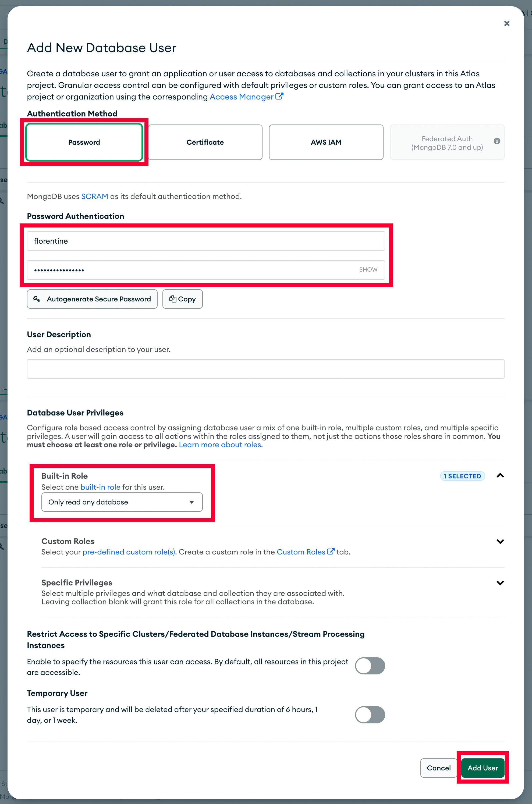The image size is (532, 804).
Task: Click the Custom Roles external link icon
Action: click(x=331, y=552)
